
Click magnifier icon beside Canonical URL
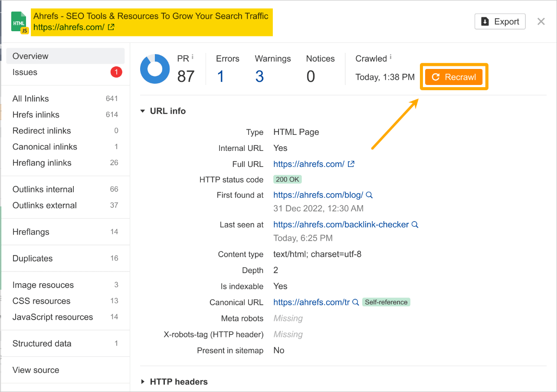pos(356,302)
